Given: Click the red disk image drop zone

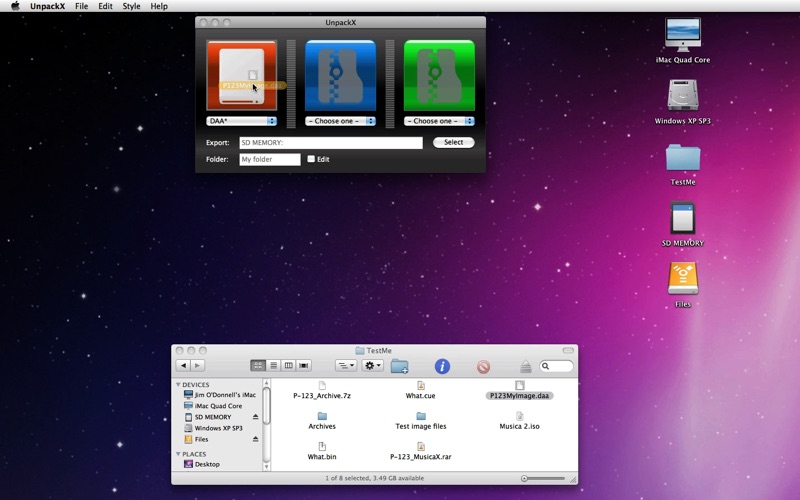Looking at the screenshot, I should (x=242, y=75).
